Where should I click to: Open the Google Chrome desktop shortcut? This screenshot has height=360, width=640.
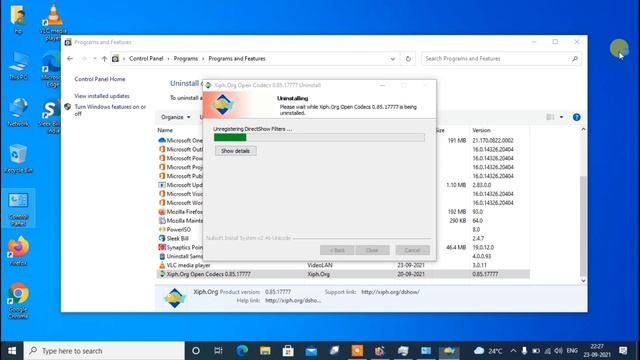tap(18, 300)
